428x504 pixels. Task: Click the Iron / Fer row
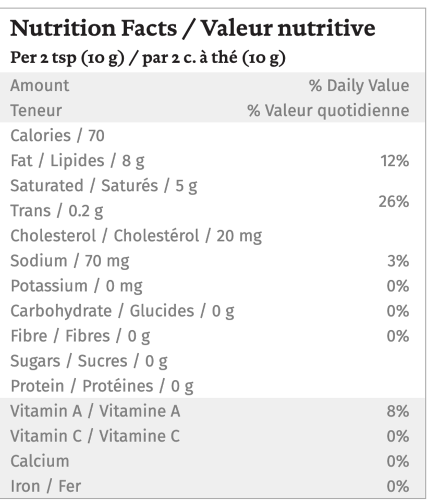tap(46, 487)
